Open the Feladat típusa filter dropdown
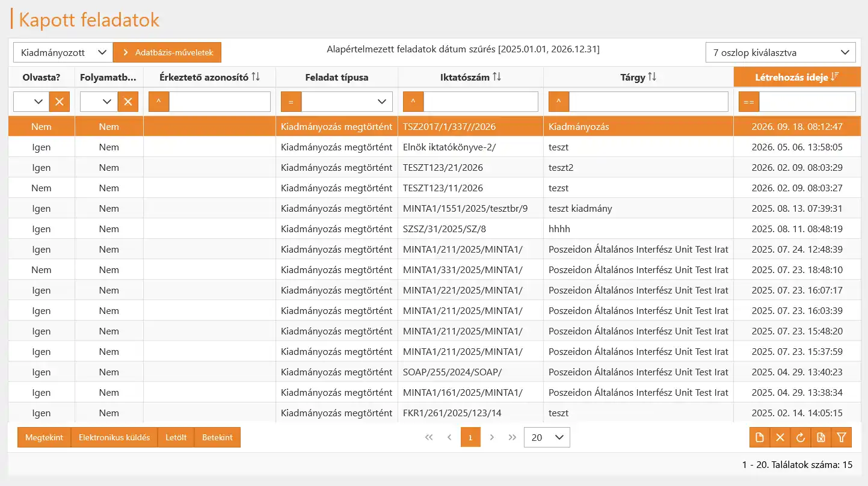868x486 pixels. click(347, 102)
